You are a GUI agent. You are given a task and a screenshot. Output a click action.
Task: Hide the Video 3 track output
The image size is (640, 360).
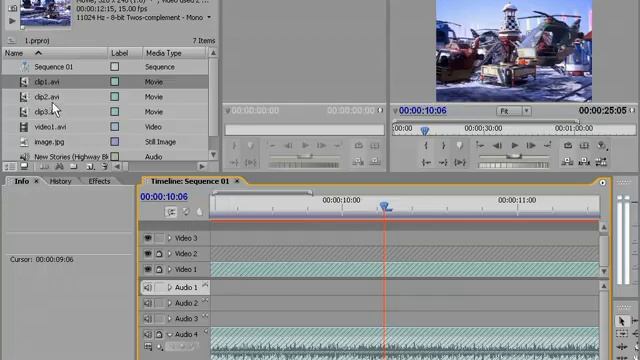[148, 238]
